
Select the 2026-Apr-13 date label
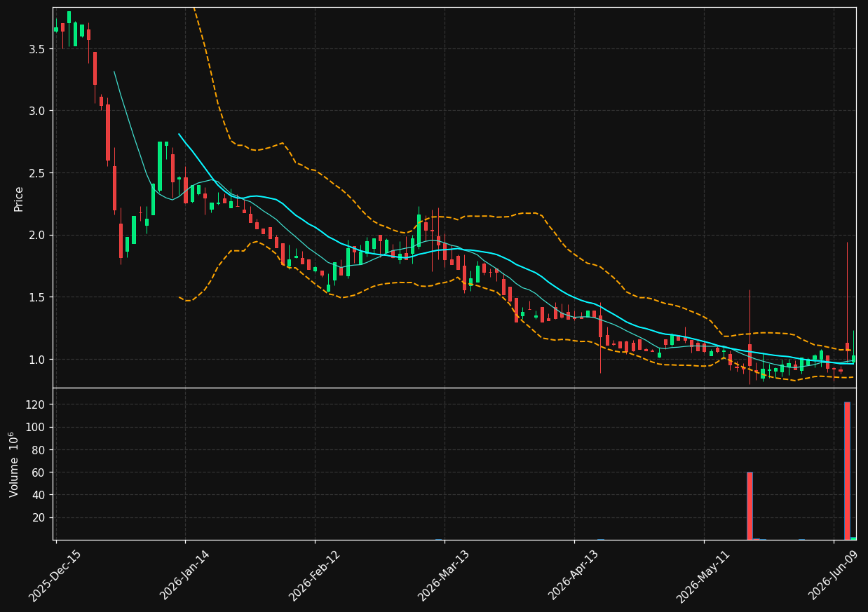point(573,576)
